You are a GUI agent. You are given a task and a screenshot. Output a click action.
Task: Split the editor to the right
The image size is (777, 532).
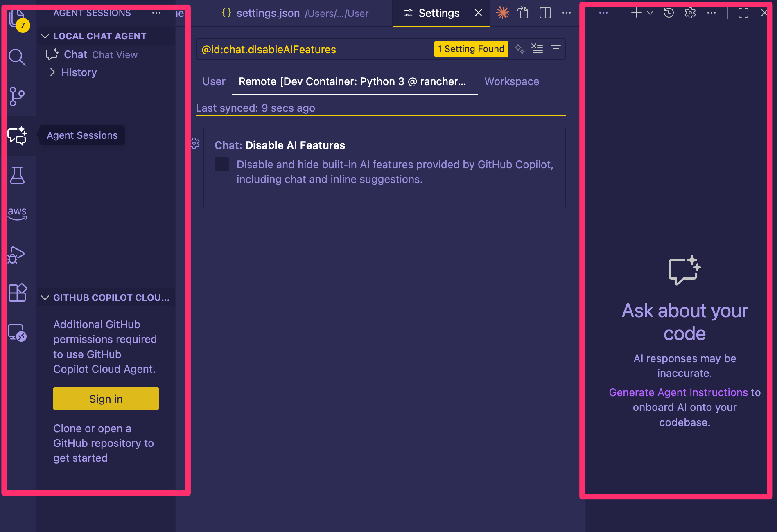coord(545,13)
